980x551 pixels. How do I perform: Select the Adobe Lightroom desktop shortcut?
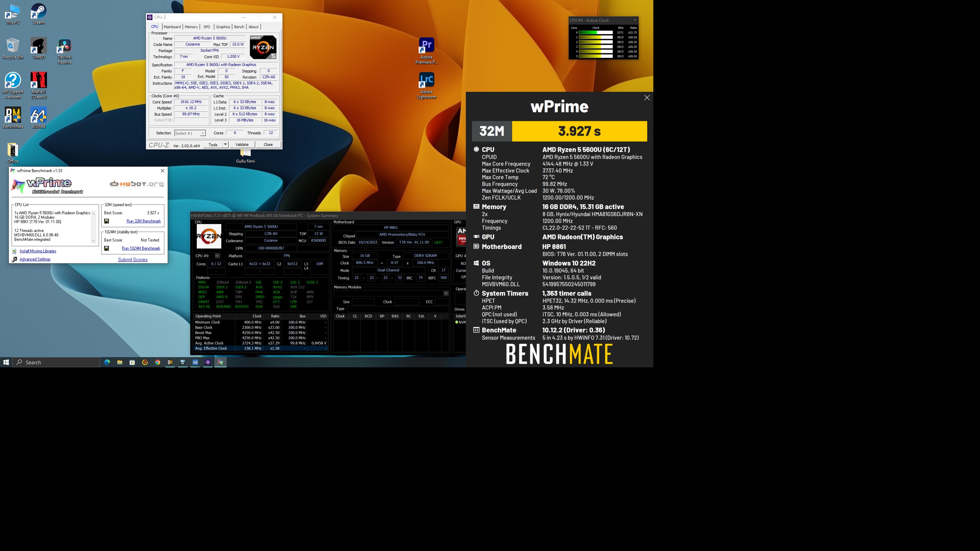pyautogui.click(x=426, y=86)
